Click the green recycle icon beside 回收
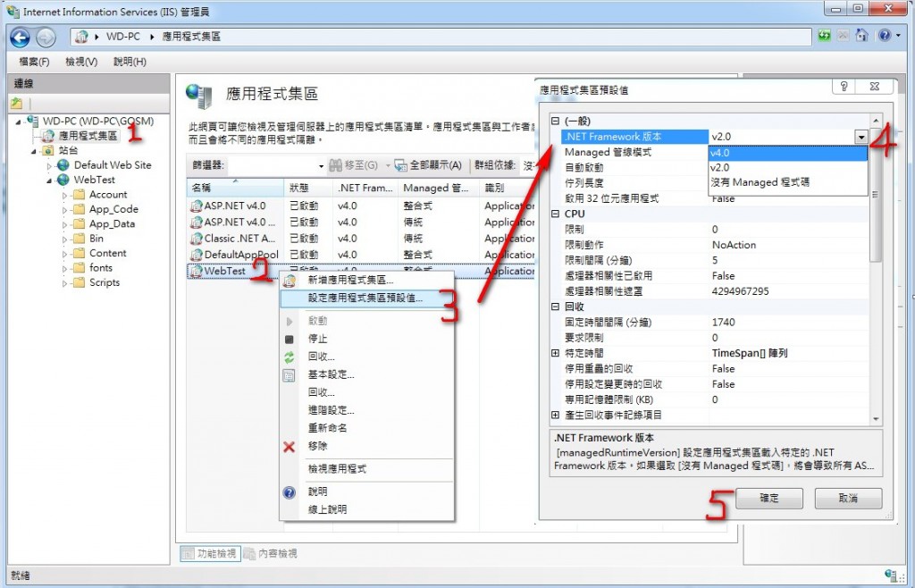The image size is (915, 588). point(289,357)
